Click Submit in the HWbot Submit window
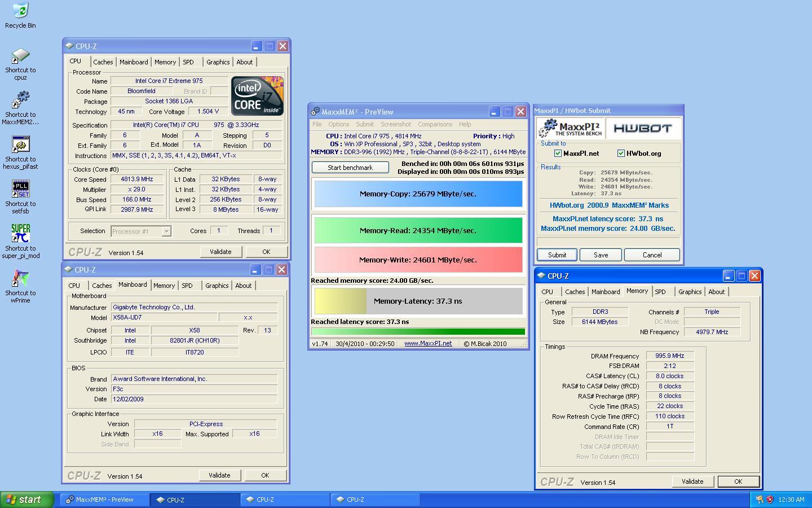 [x=557, y=255]
